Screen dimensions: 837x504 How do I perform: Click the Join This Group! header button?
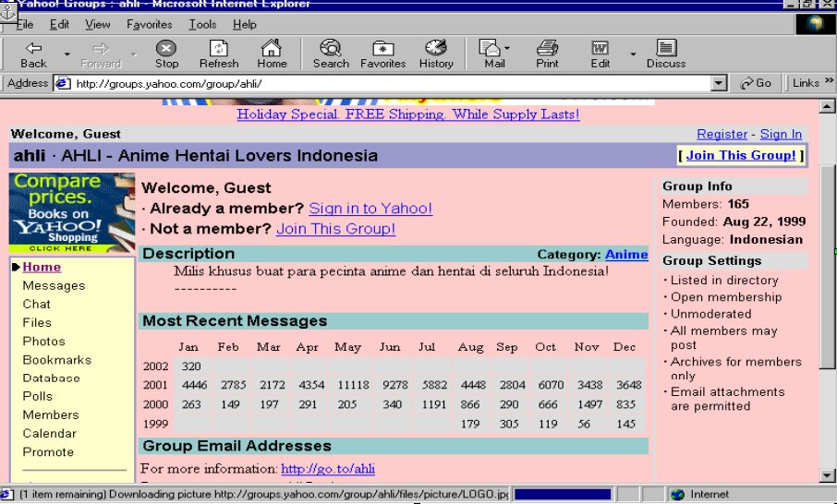coord(741,155)
